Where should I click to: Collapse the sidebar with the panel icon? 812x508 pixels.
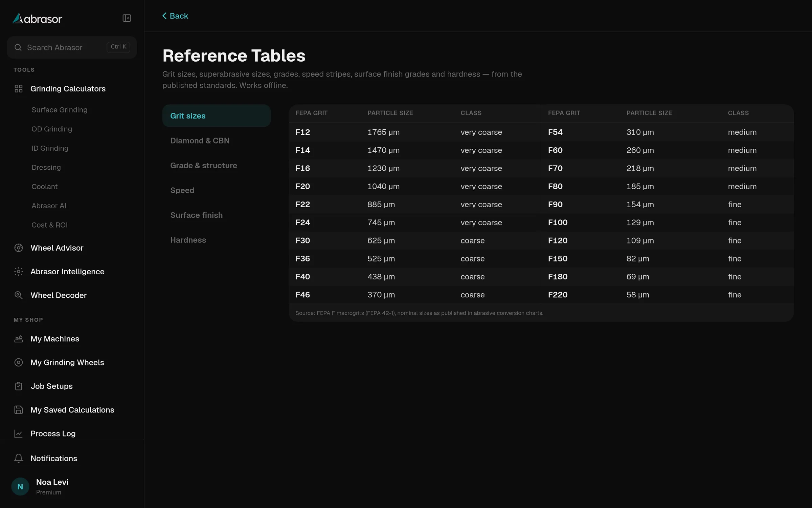(x=127, y=18)
